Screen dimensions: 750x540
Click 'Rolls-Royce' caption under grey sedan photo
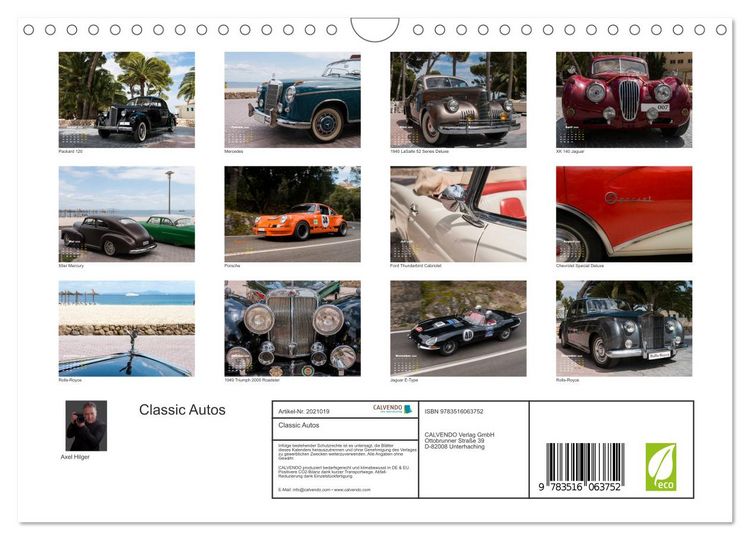pyautogui.click(x=567, y=380)
